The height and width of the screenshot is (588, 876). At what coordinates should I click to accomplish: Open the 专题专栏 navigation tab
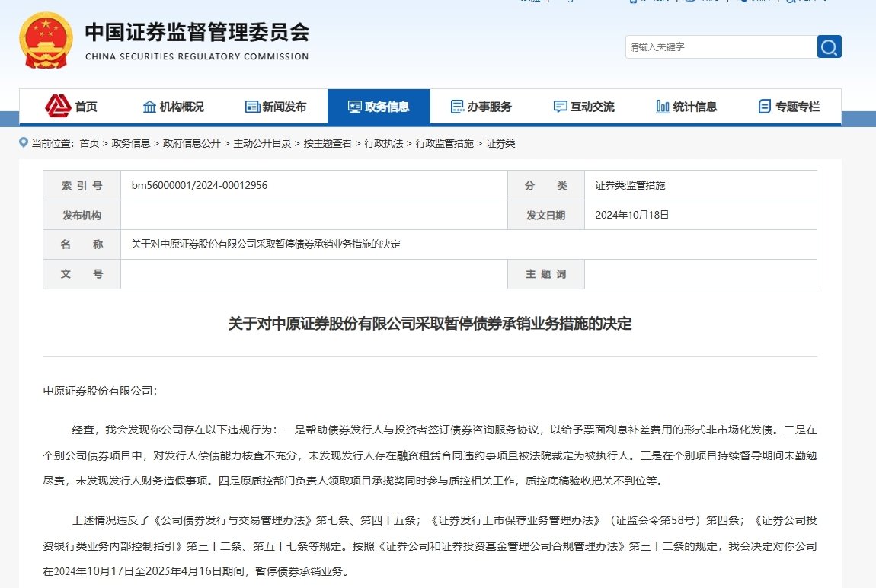tap(790, 106)
